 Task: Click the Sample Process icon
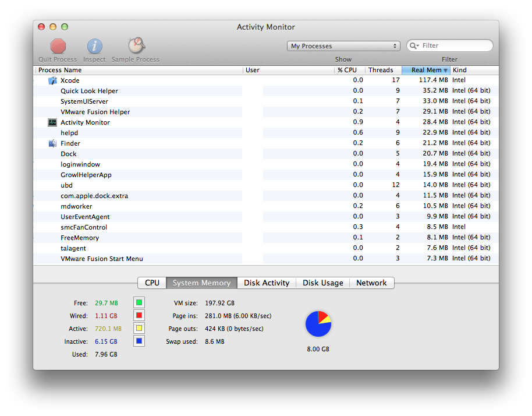[x=136, y=45]
